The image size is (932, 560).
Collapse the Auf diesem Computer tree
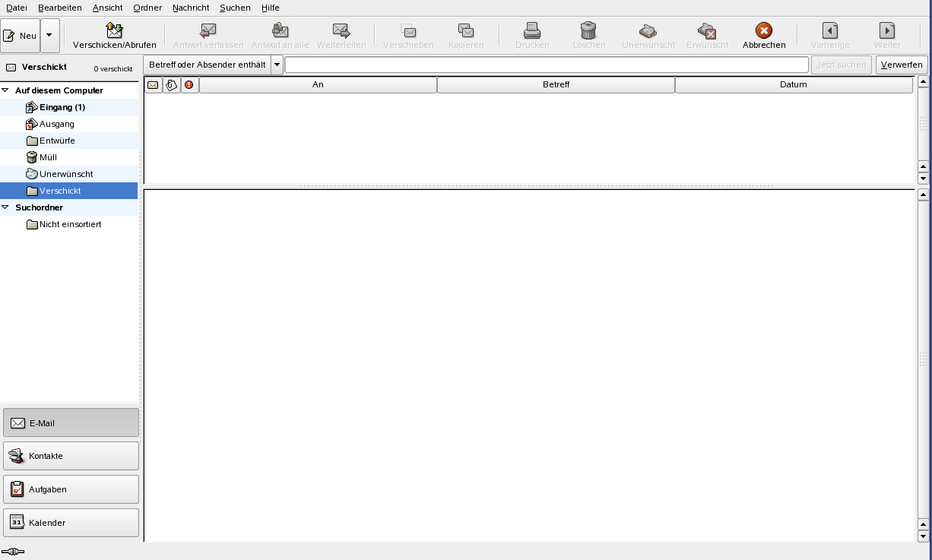(6, 90)
